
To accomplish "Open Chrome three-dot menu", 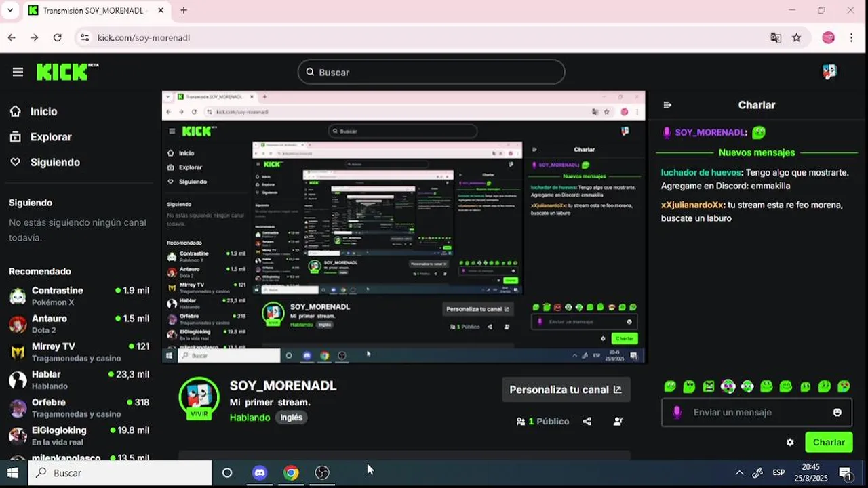I will 851,37.
